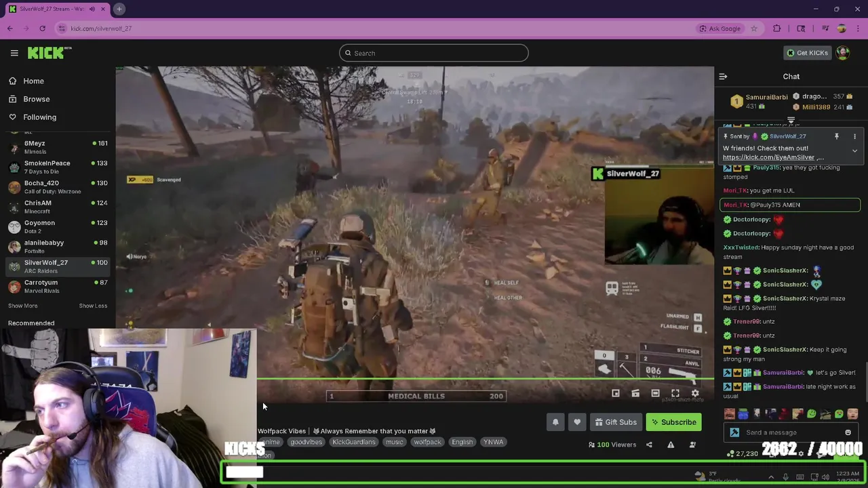Collapse the chat panel arrow icon
The image size is (868, 488).
[723, 77]
